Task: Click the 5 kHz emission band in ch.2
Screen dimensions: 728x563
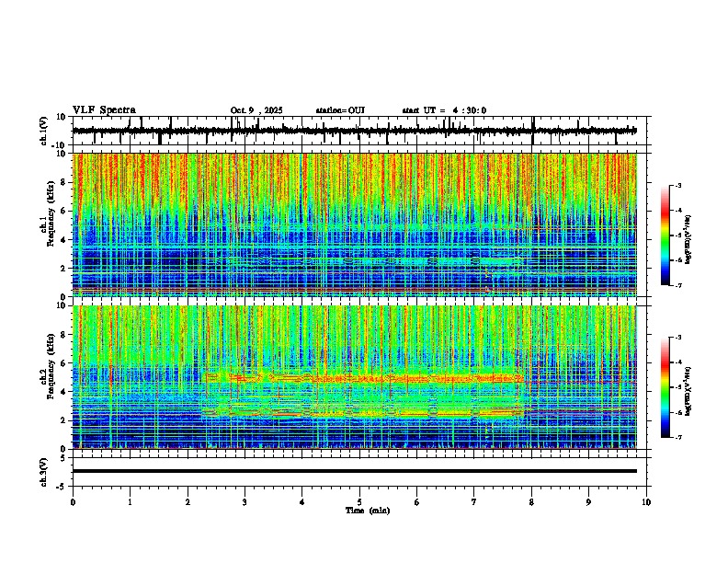Action: 365,378
